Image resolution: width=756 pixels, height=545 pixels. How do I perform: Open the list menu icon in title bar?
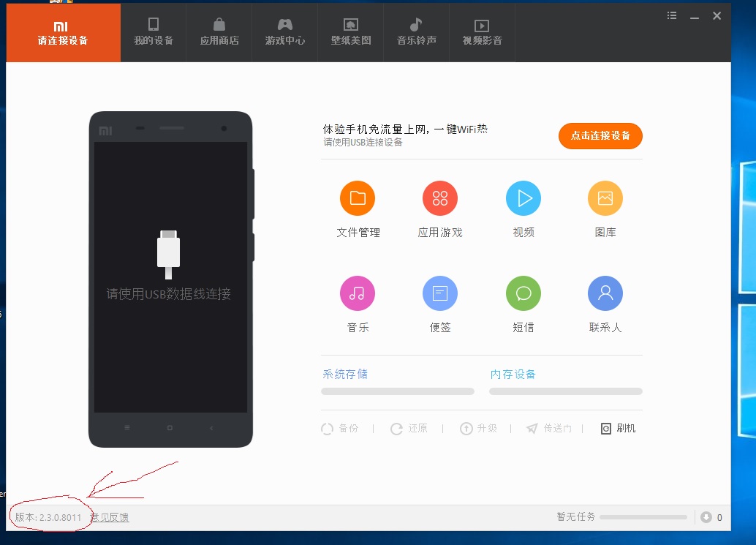coord(672,16)
